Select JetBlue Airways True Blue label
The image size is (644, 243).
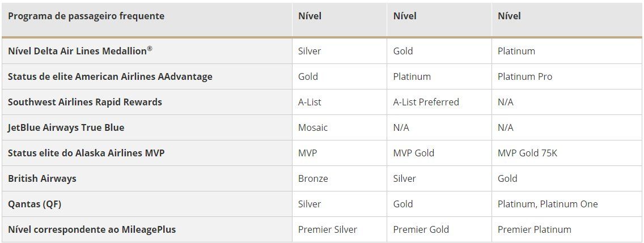coord(66,127)
